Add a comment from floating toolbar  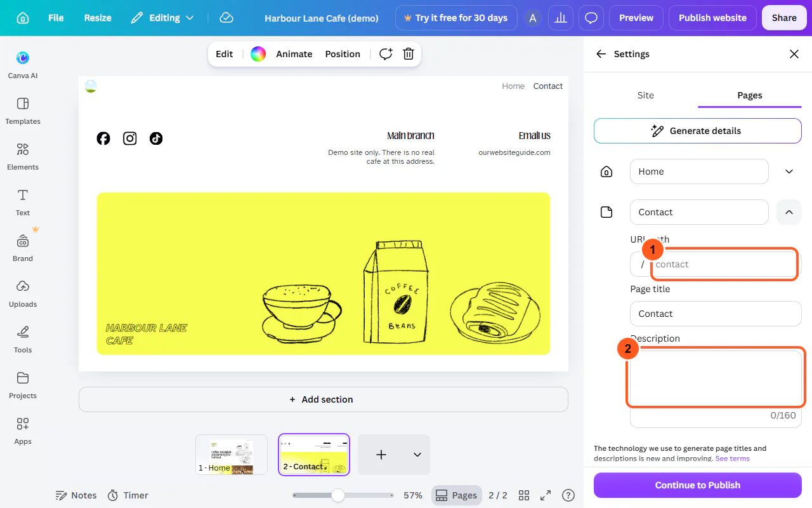tap(386, 54)
